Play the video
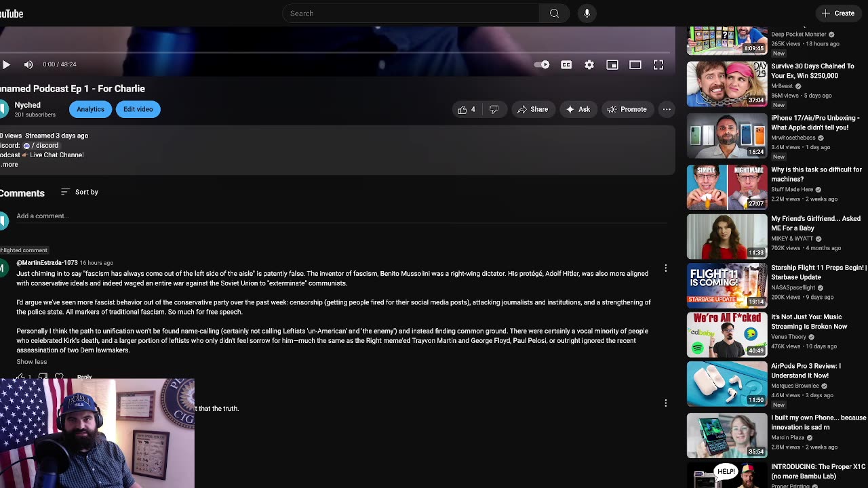Screen dimensions: 868x488 point(6,64)
